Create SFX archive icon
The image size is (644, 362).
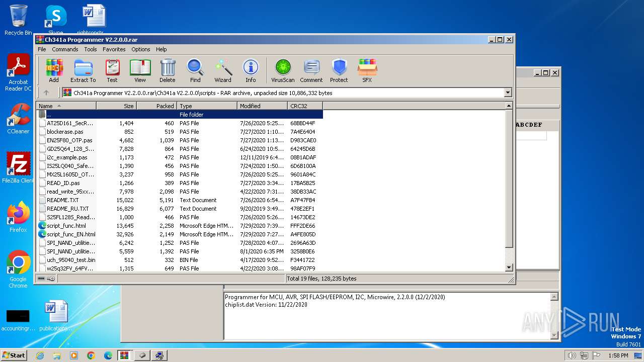coord(367,71)
